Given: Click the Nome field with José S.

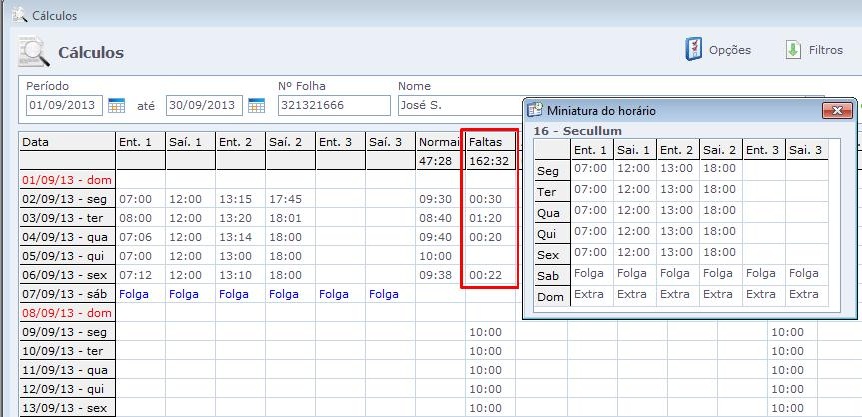Looking at the screenshot, I should [455, 105].
